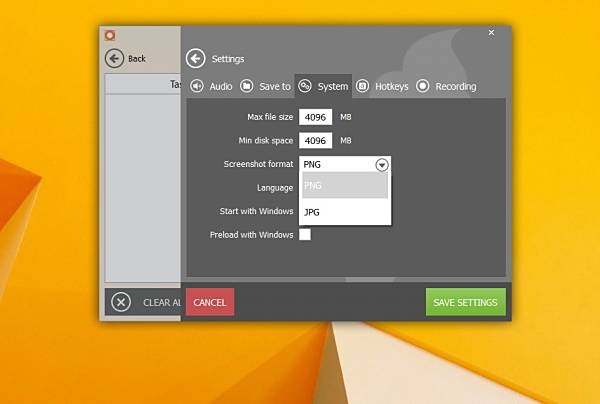Click the Min disk space input field
600x404 pixels.
point(315,140)
